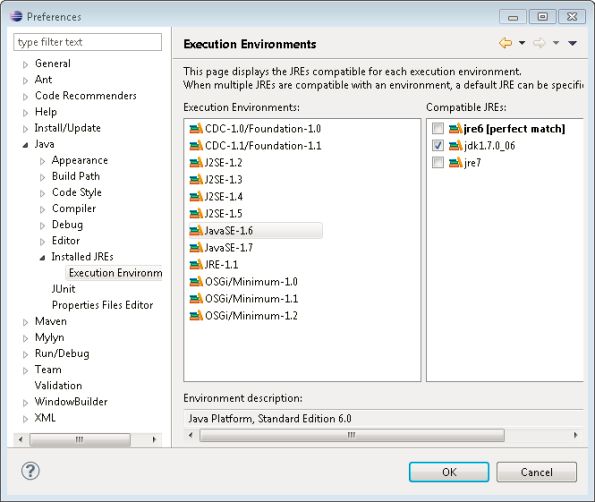This screenshot has width=595, height=502.
Task: Click the J2SE-1.5 environment icon
Action: pos(196,214)
